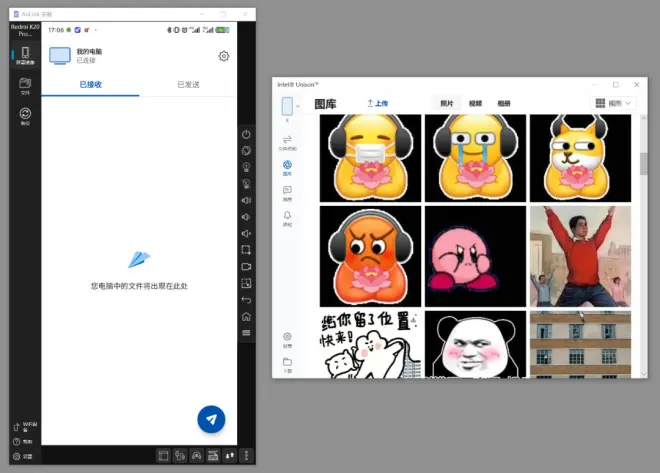
Task: Click the Android recent apps menu icon
Action: [x=246, y=333]
